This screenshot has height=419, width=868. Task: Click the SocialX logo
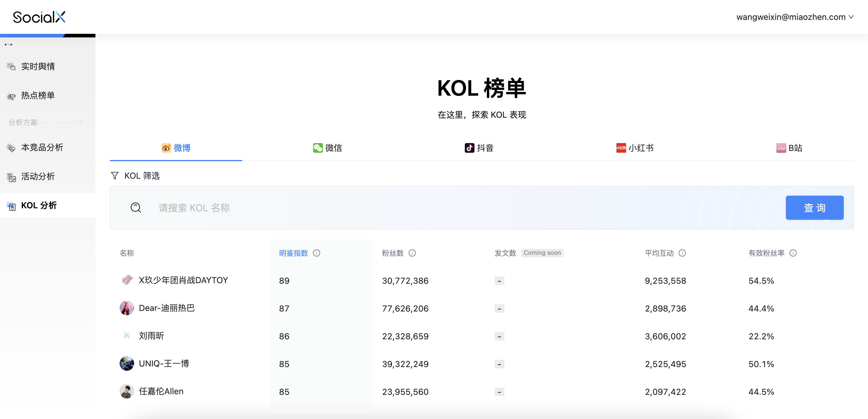point(39,17)
